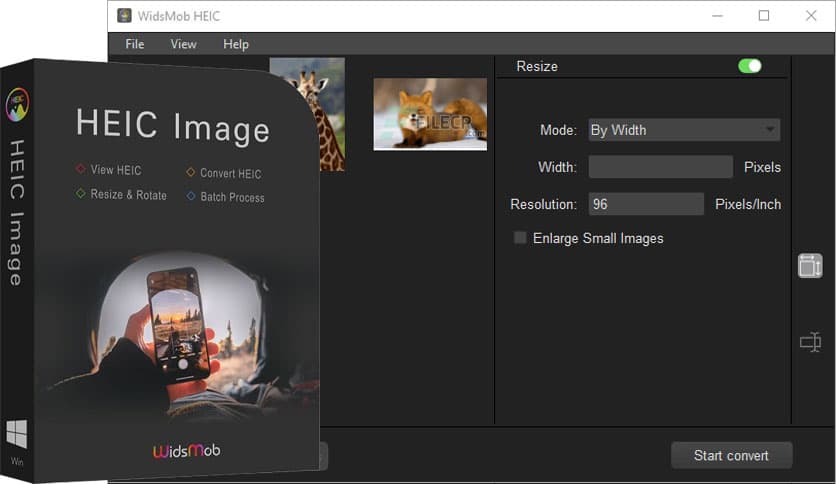Open the Help menu
836x484 pixels.
(236, 44)
